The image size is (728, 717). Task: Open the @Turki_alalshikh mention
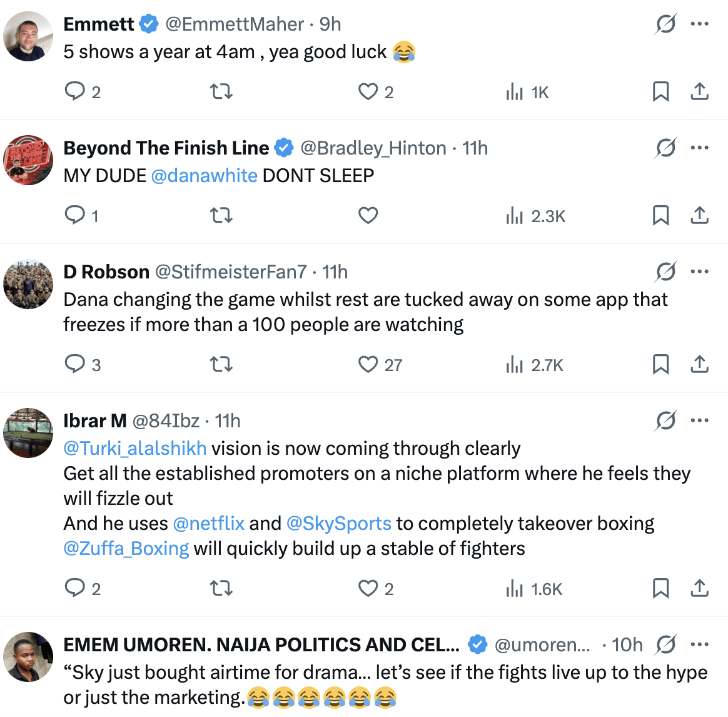(x=135, y=449)
